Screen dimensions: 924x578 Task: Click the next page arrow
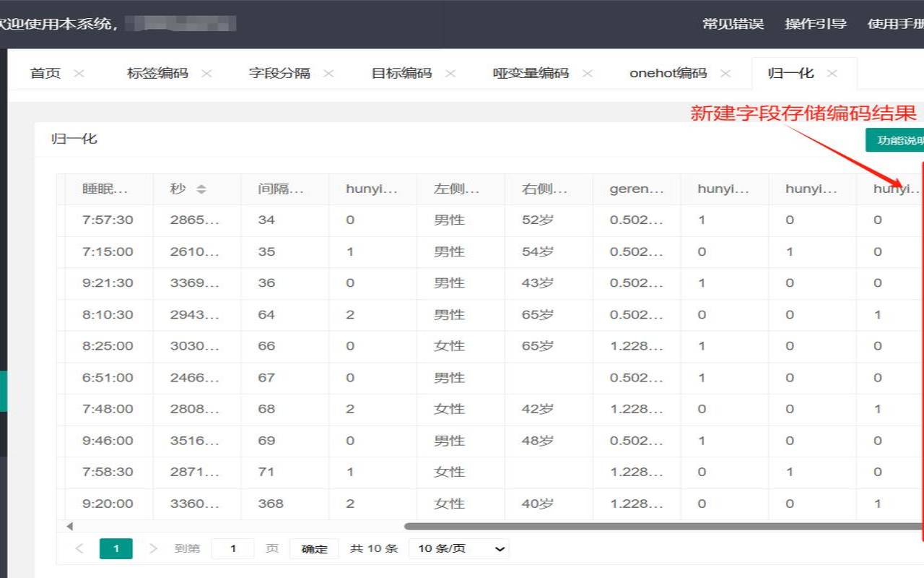(x=153, y=548)
